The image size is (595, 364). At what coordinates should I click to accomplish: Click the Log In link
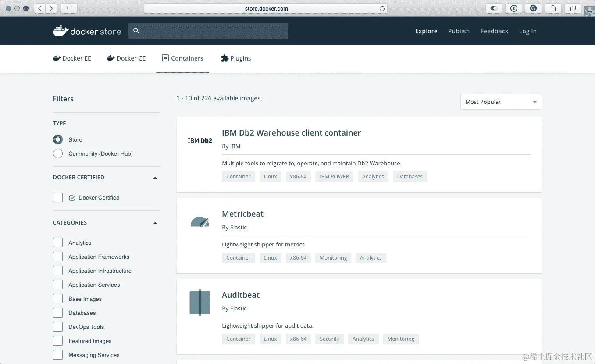[x=527, y=31]
